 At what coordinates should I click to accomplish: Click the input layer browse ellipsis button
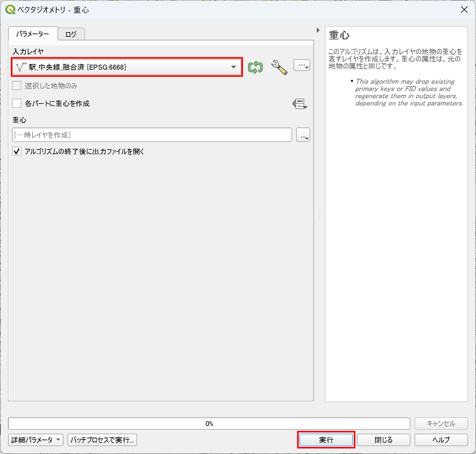coord(302,65)
